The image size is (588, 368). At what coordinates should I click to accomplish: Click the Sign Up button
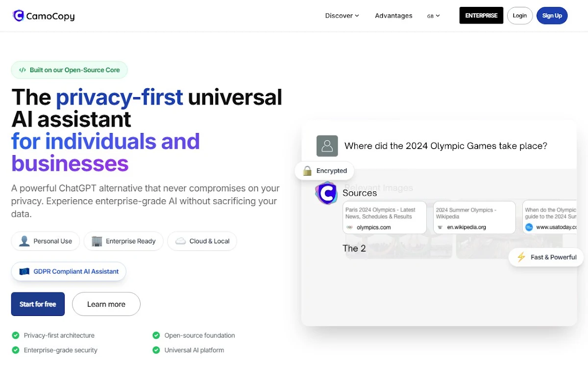(x=552, y=16)
